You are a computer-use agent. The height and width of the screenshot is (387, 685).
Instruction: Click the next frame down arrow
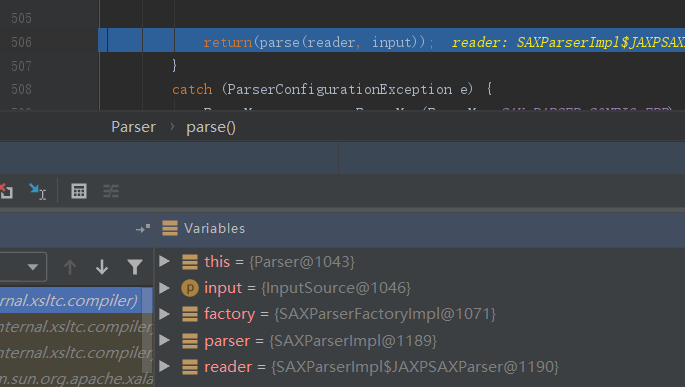pyautogui.click(x=102, y=266)
